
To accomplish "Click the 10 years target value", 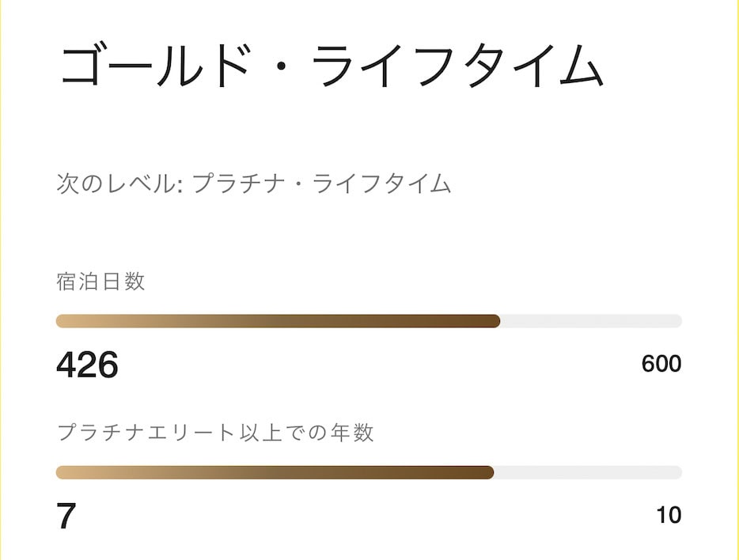I will click(669, 515).
